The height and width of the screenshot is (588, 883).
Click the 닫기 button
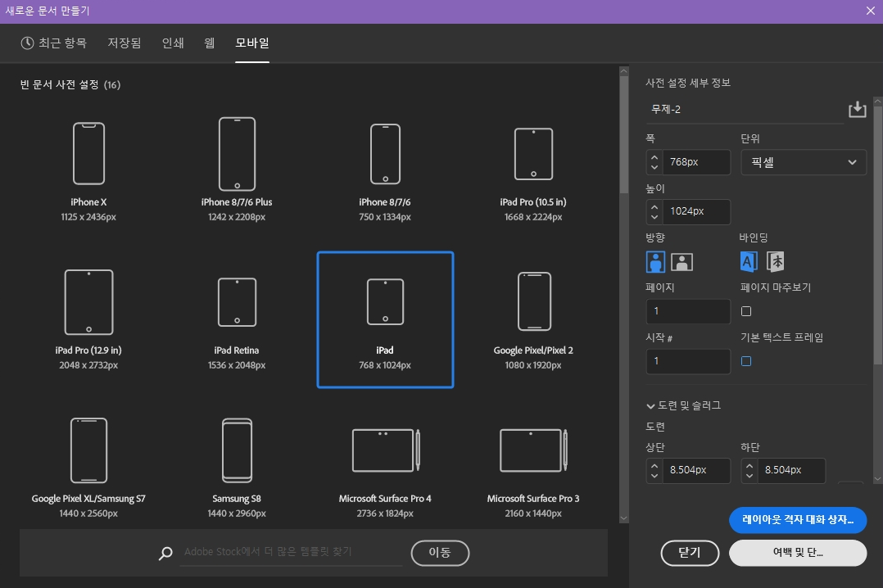click(690, 553)
